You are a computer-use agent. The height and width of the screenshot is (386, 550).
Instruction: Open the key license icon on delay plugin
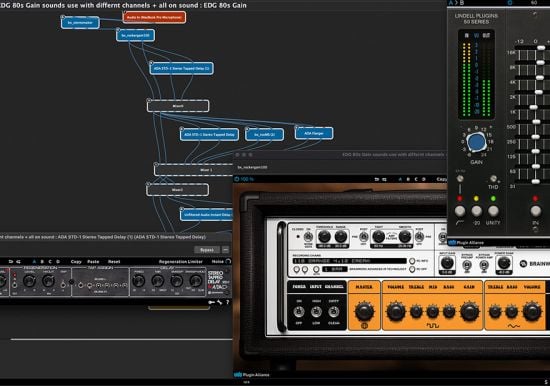[212, 302]
